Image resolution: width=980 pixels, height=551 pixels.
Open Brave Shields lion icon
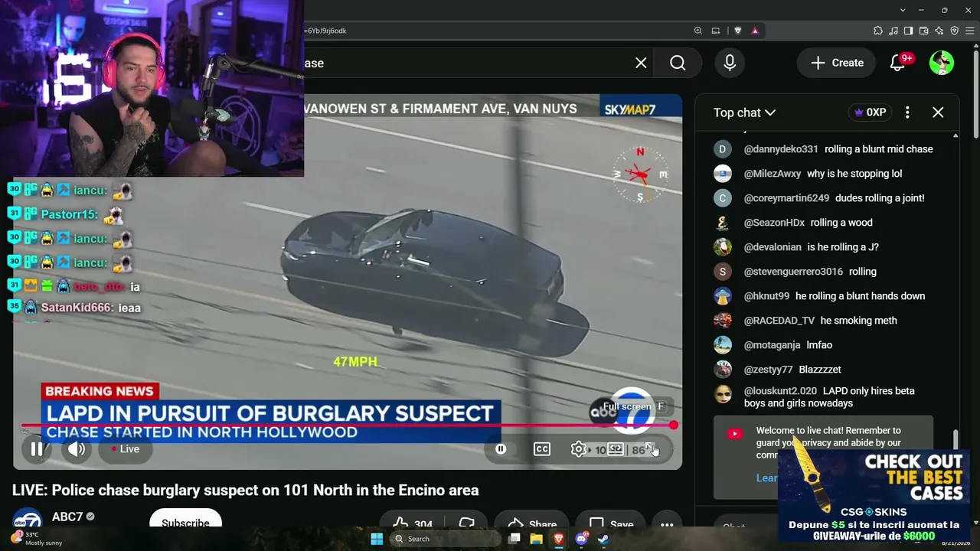point(737,31)
